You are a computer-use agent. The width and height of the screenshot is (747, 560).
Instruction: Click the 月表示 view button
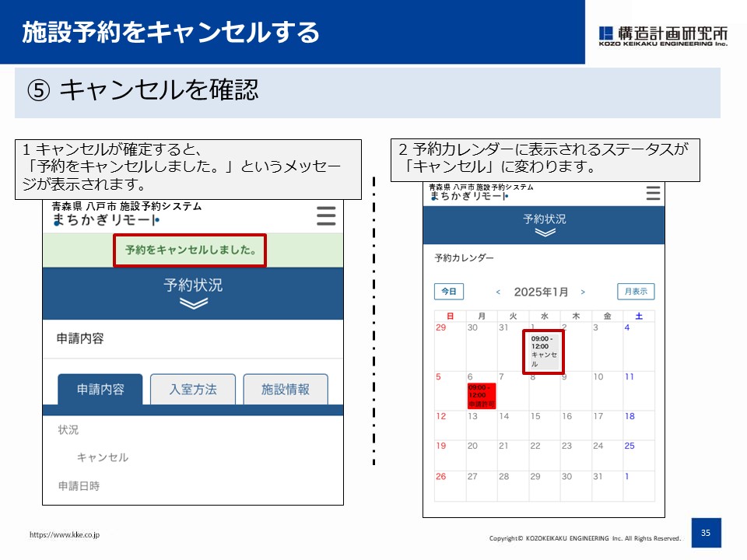coord(636,292)
